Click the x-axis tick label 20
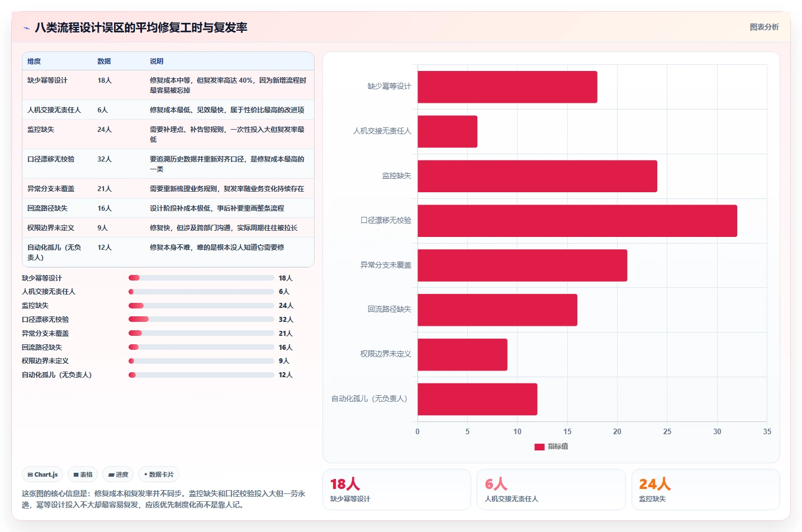The image size is (802, 532). (617, 431)
